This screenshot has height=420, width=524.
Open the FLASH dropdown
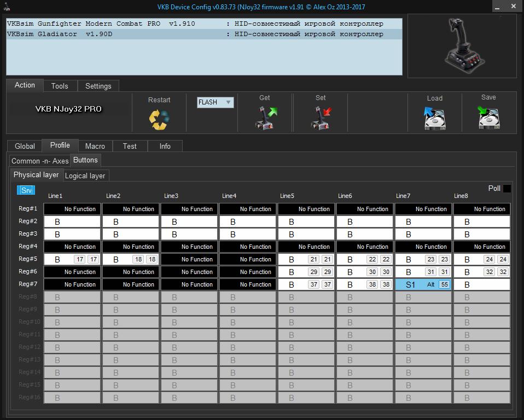tap(215, 102)
